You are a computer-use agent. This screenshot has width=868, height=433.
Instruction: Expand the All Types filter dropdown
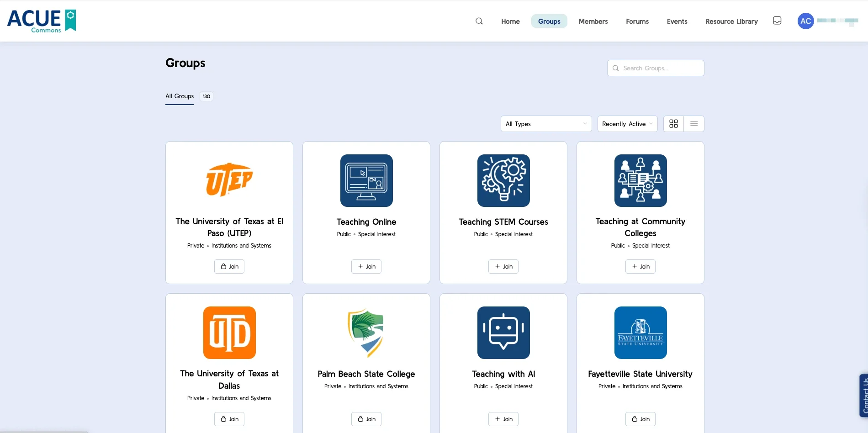[x=546, y=124]
